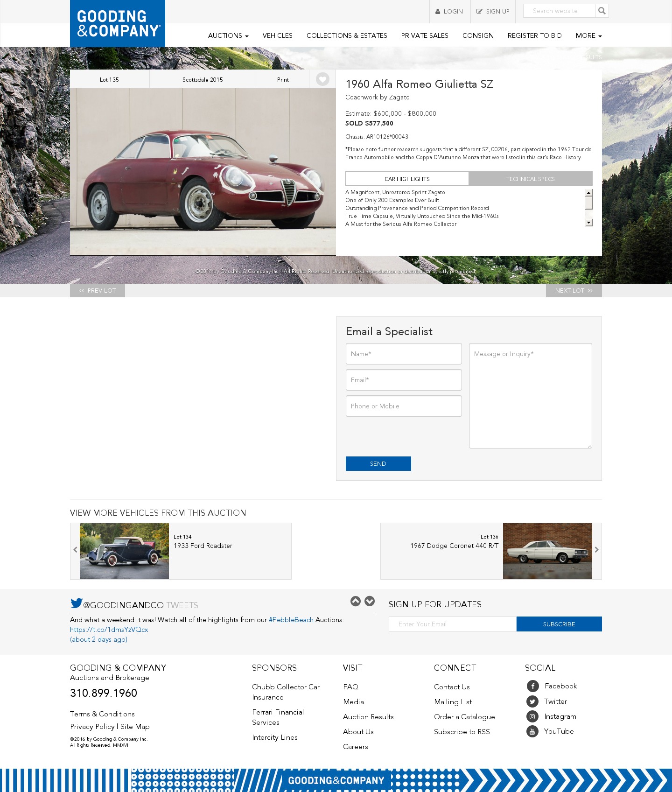672x792 pixels.
Task: Click the Login link
Action: 449,12
